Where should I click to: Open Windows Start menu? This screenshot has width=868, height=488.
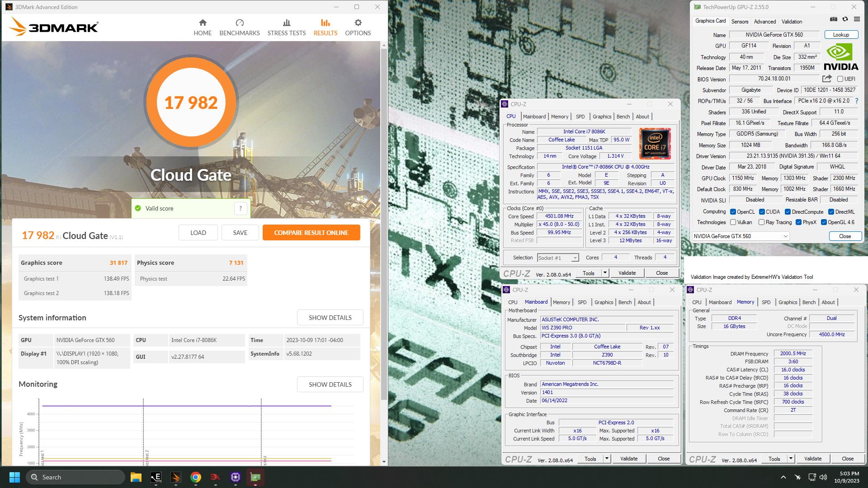click(x=14, y=477)
